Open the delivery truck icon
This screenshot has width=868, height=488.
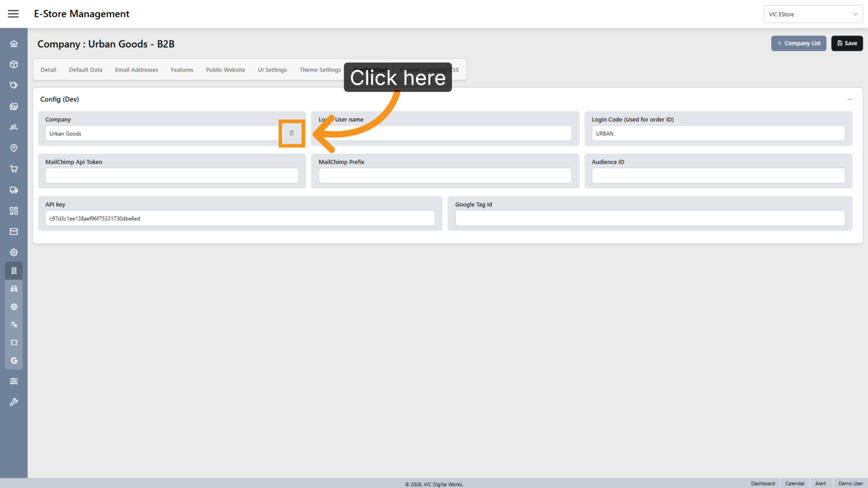coord(14,190)
